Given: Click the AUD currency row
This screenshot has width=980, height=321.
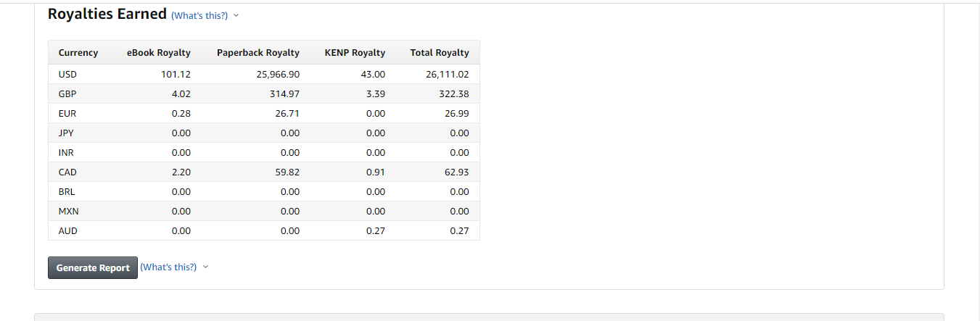Looking at the screenshot, I should pos(264,230).
